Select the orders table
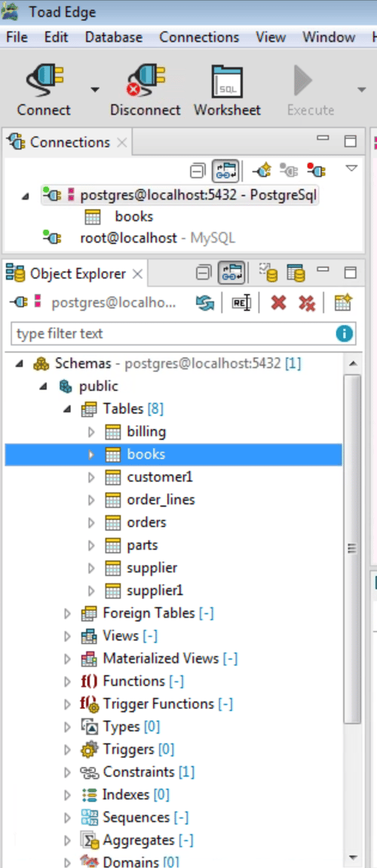The height and width of the screenshot is (868, 377). click(146, 523)
